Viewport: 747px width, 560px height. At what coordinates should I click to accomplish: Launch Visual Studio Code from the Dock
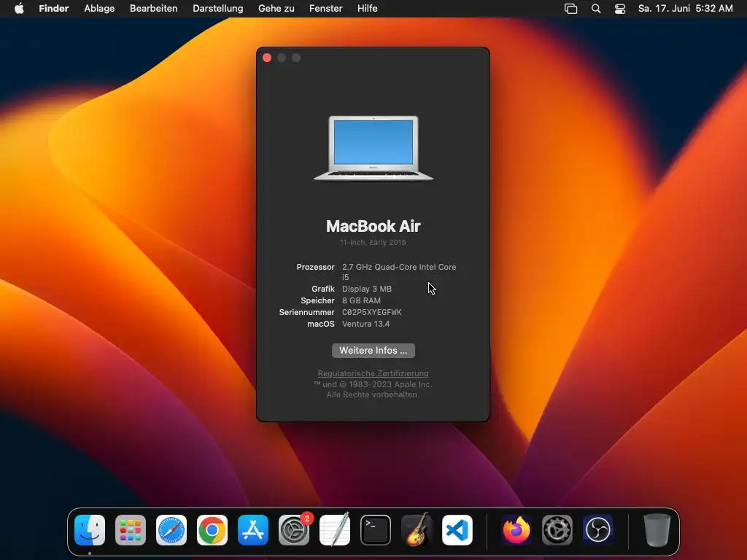pyautogui.click(x=457, y=530)
